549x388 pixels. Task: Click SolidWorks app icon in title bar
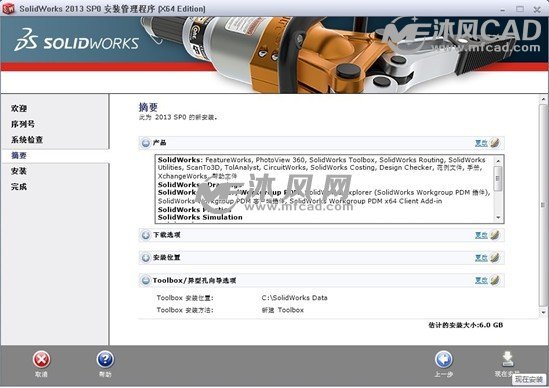point(8,9)
